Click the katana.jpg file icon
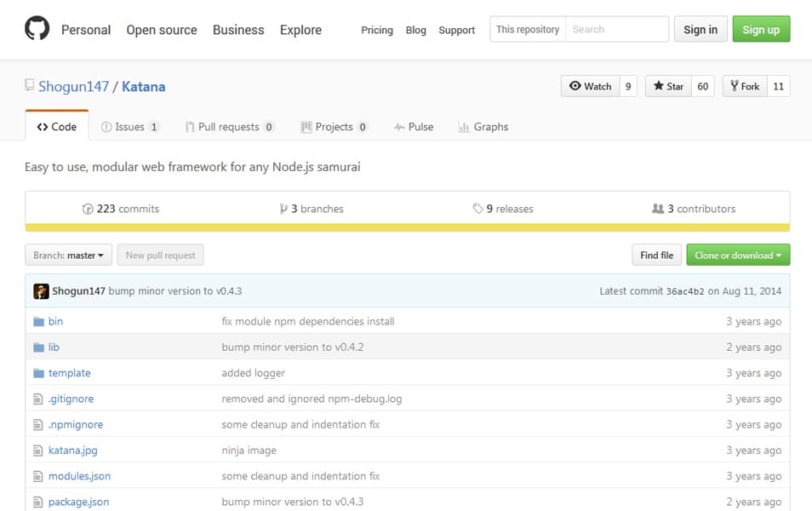Screen dimensions: 812x511 point(38,451)
